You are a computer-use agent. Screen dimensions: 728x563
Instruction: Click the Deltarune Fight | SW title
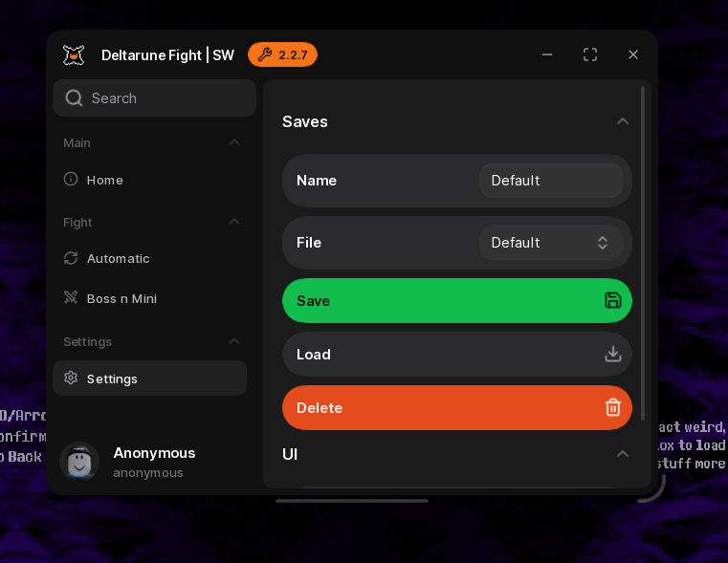pos(167,55)
